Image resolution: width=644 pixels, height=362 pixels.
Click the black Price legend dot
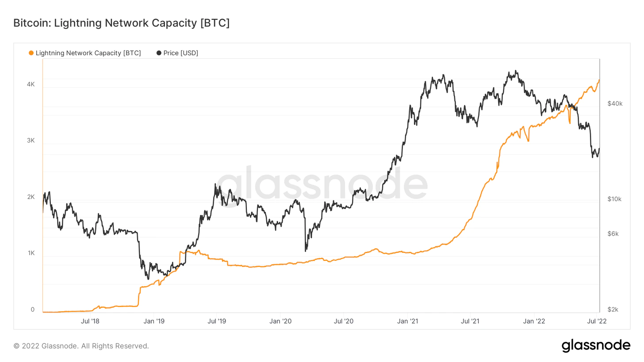pyautogui.click(x=159, y=53)
